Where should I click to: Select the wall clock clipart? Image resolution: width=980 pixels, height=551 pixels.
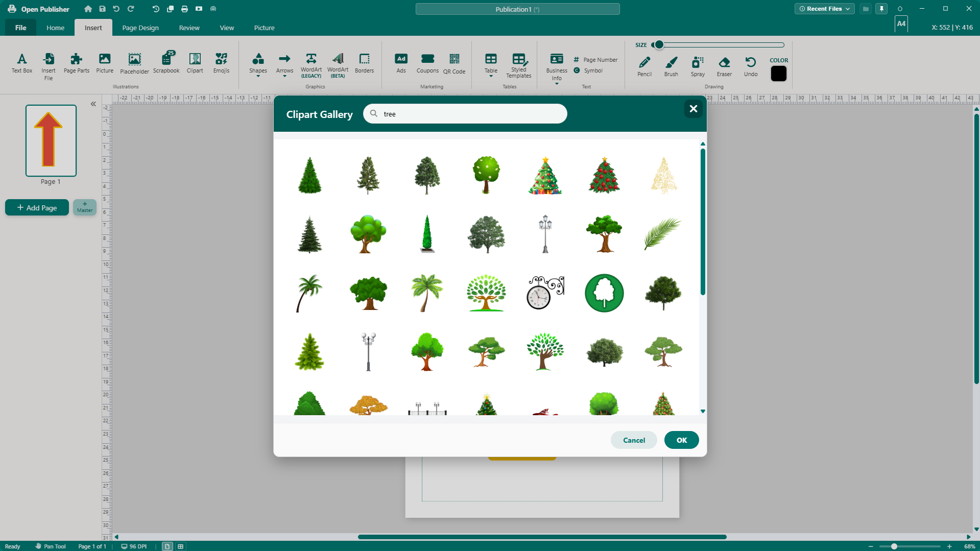(x=545, y=293)
